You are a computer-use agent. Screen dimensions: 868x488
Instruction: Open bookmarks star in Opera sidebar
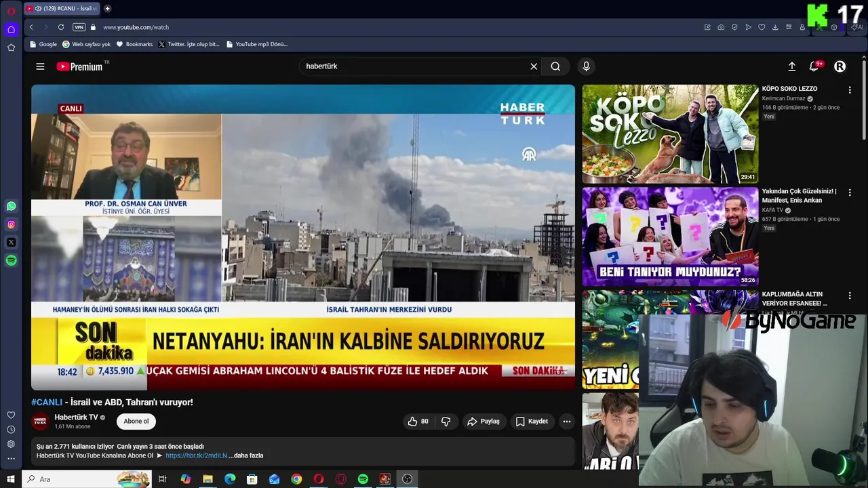[11, 47]
